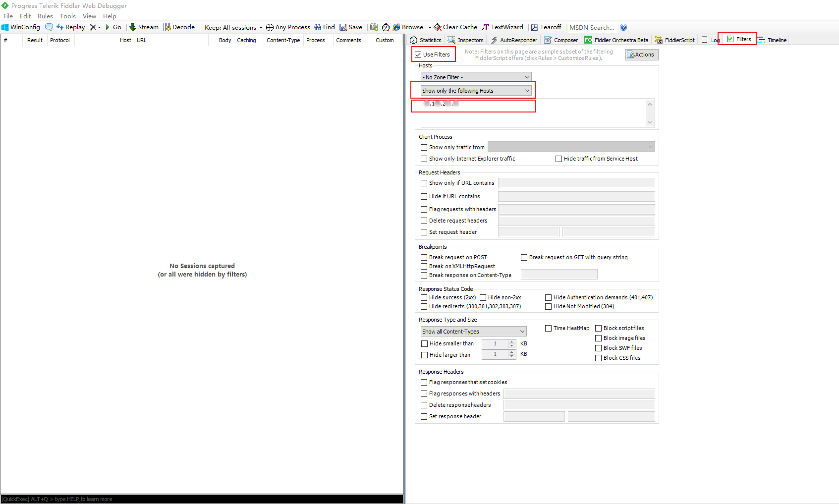
Task: Click the camera screenshot icon
Action: point(374,27)
